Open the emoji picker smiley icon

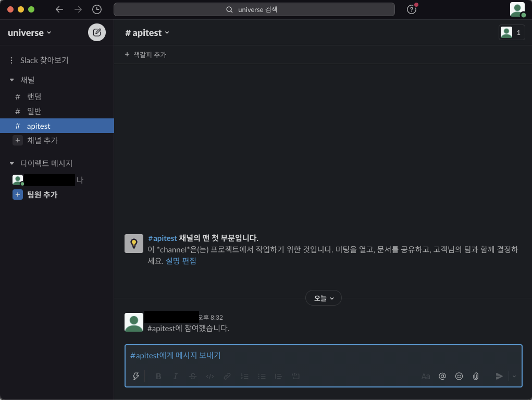pyautogui.click(x=459, y=376)
